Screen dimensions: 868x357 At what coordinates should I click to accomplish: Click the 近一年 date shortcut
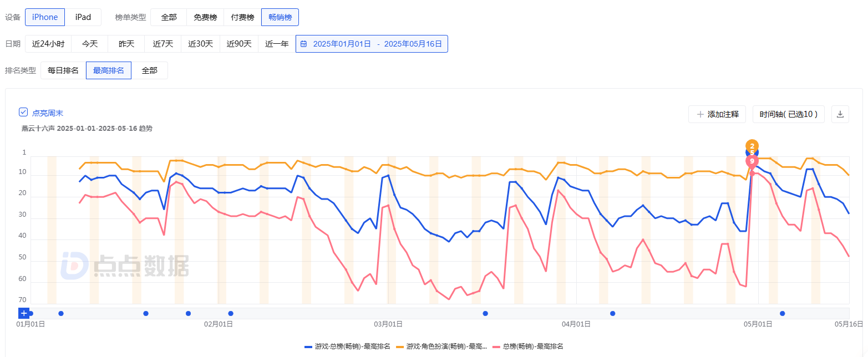[277, 44]
